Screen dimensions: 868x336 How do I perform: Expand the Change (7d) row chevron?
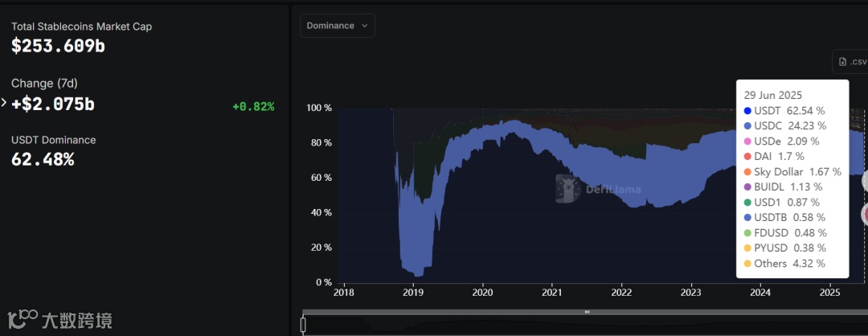coord(4,102)
